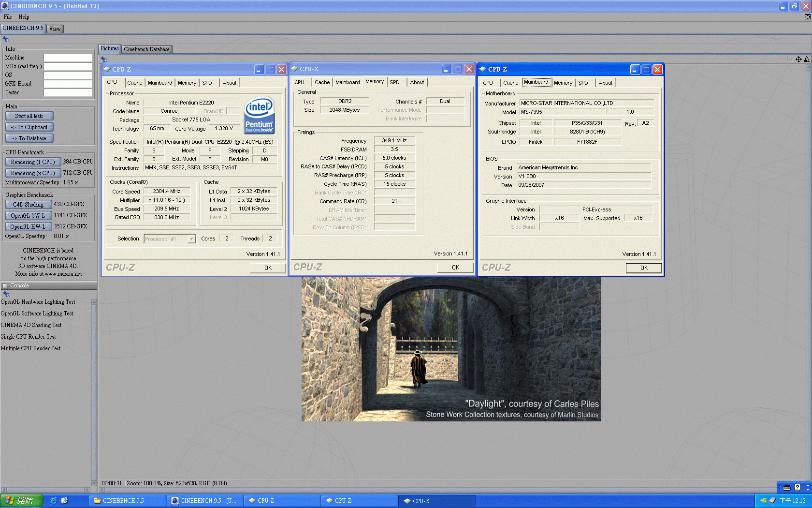Click into the Tester input field
This screenshot has height=508, width=812.
click(68, 92)
